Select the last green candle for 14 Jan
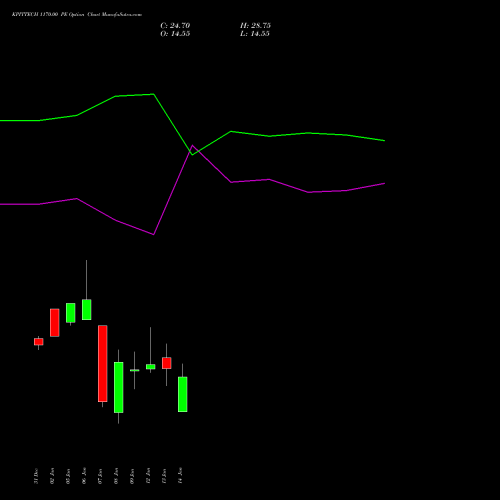500x500 pixels. [183, 394]
